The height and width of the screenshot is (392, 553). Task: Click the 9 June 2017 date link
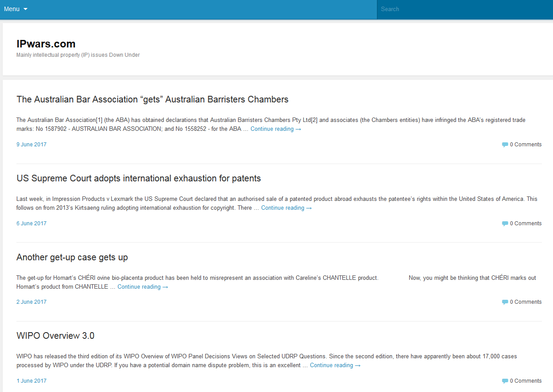click(x=31, y=145)
